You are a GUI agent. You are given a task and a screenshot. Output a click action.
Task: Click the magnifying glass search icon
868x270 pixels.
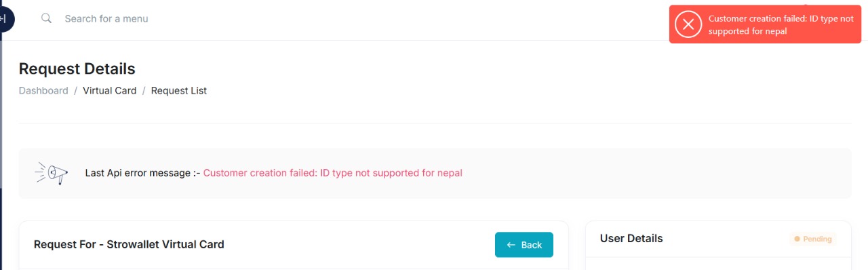[47, 18]
